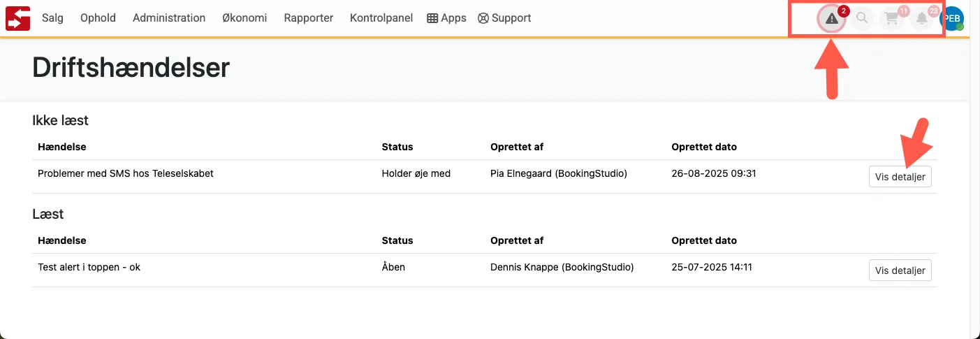Click Vis detaljer for Test alert row

tap(900, 271)
